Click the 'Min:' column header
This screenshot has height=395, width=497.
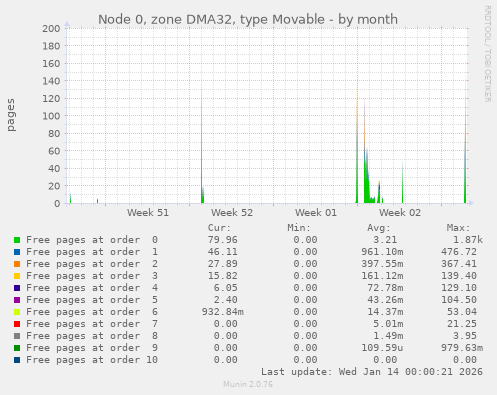click(299, 228)
